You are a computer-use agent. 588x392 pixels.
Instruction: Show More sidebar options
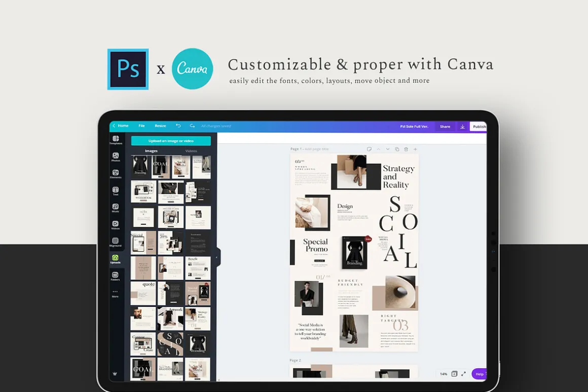click(x=115, y=293)
